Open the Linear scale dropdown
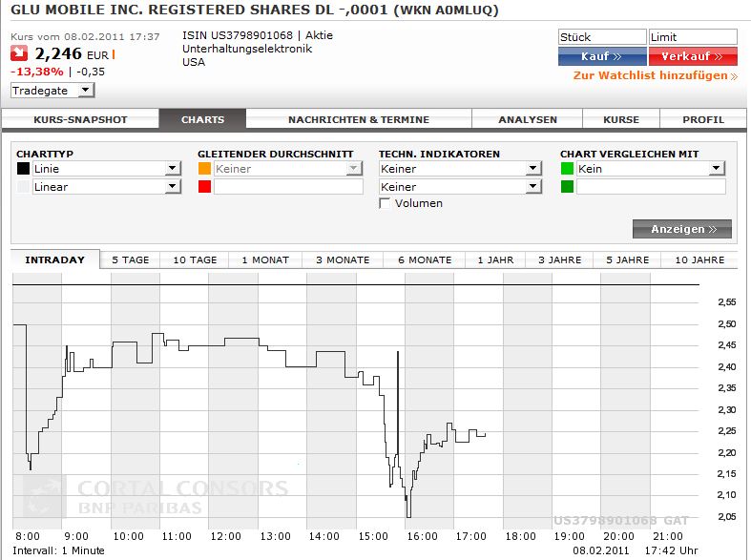Viewport: 751px width, 560px height. [x=107, y=187]
